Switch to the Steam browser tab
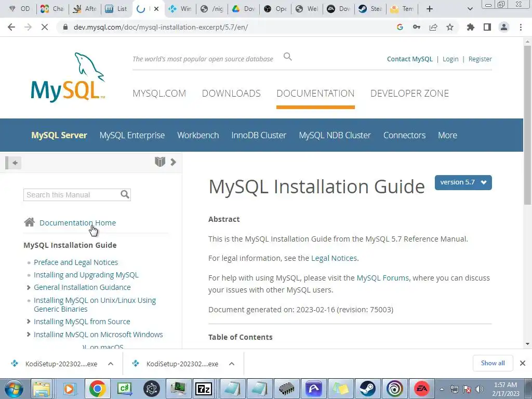The width and height of the screenshot is (532, 399). coord(370,9)
